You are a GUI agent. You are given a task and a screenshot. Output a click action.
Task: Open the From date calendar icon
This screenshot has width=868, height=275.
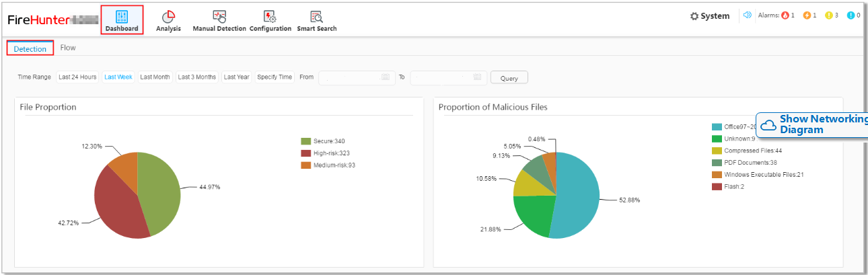click(x=386, y=77)
